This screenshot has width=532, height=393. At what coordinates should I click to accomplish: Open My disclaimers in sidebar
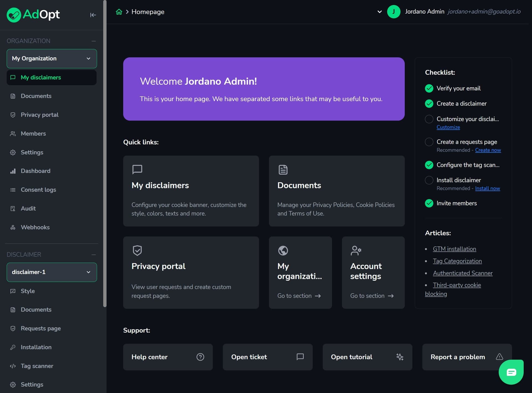tap(52, 77)
